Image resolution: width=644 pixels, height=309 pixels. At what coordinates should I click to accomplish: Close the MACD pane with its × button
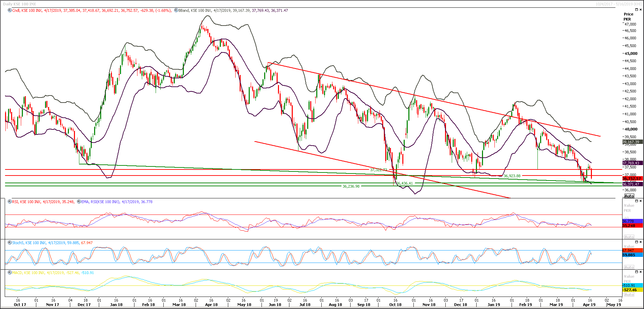coord(640,271)
